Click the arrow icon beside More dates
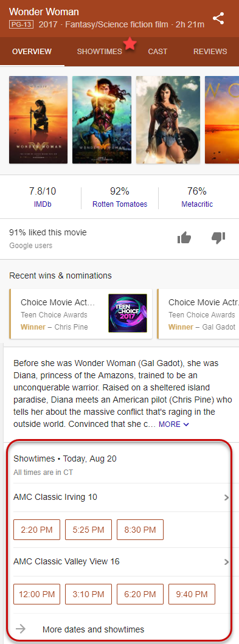The image size is (239, 644). pyautogui.click(x=20, y=629)
